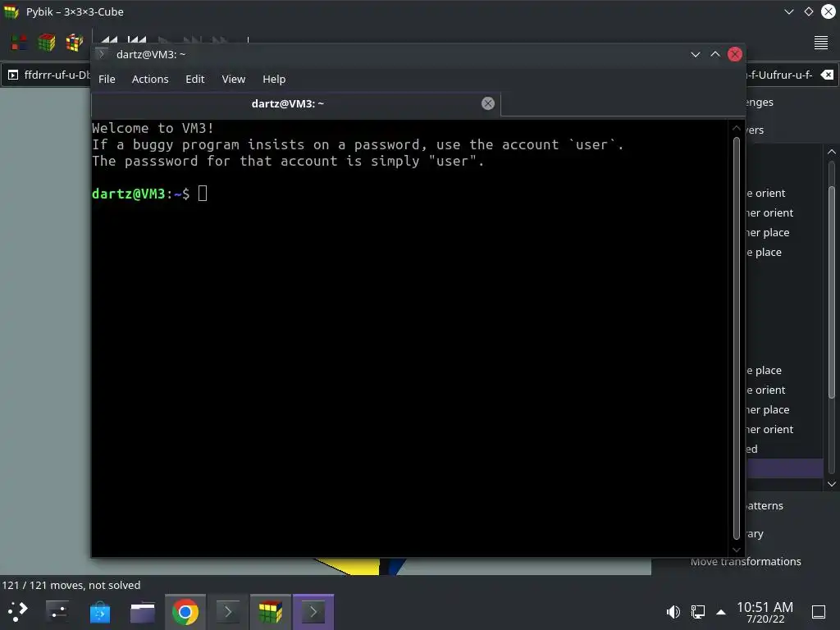840x630 pixels.
Task: Click the Pybik title bar diamond button
Action: click(x=808, y=11)
